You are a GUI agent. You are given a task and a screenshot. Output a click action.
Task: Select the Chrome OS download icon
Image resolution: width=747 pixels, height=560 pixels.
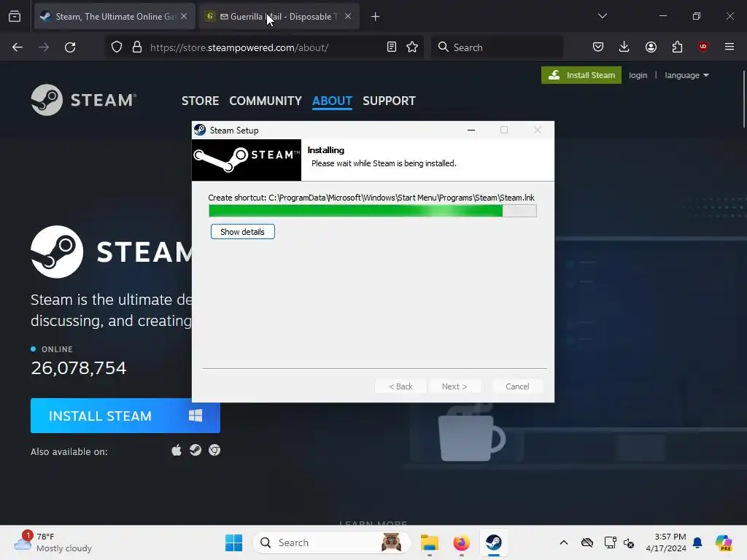click(214, 450)
